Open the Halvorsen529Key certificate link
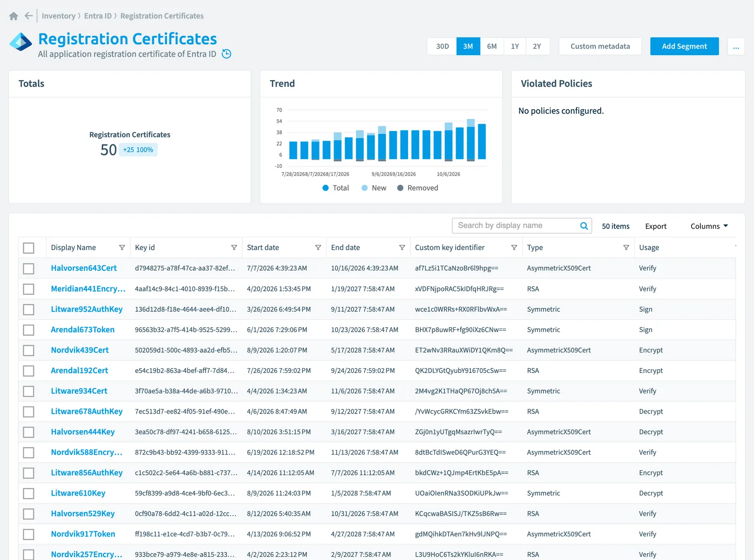This screenshot has height=560, width=754. click(x=83, y=513)
